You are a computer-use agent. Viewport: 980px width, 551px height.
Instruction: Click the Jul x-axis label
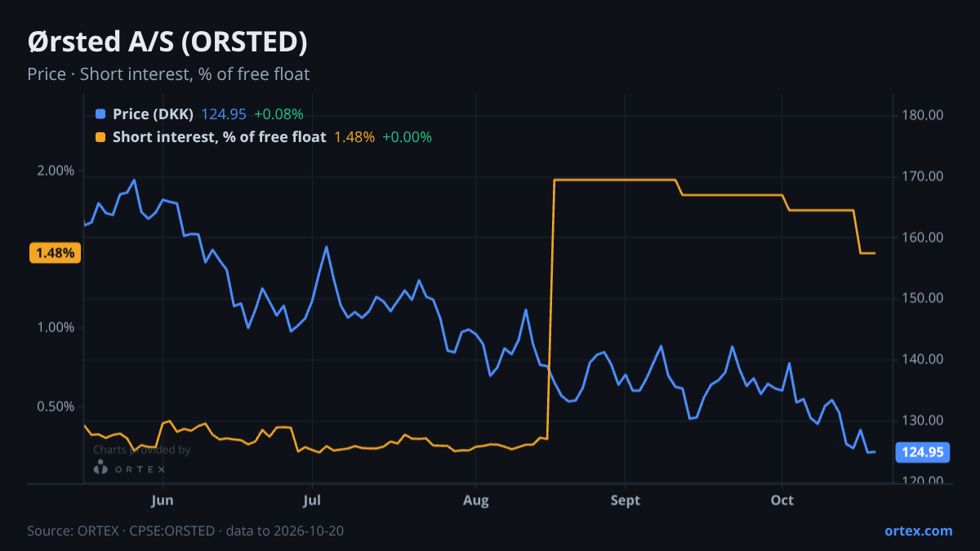(x=311, y=500)
